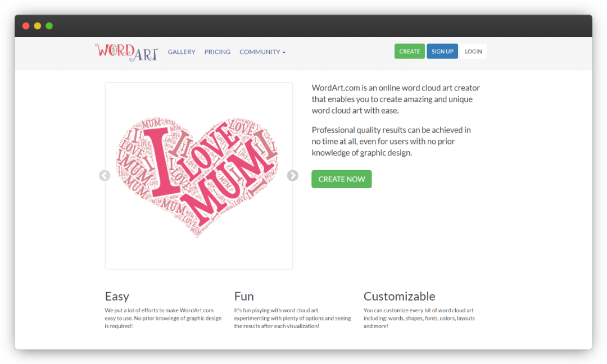Click the Easy heading
Image resolution: width=607 pixels, height=364 pixels.
pos(117,296)
